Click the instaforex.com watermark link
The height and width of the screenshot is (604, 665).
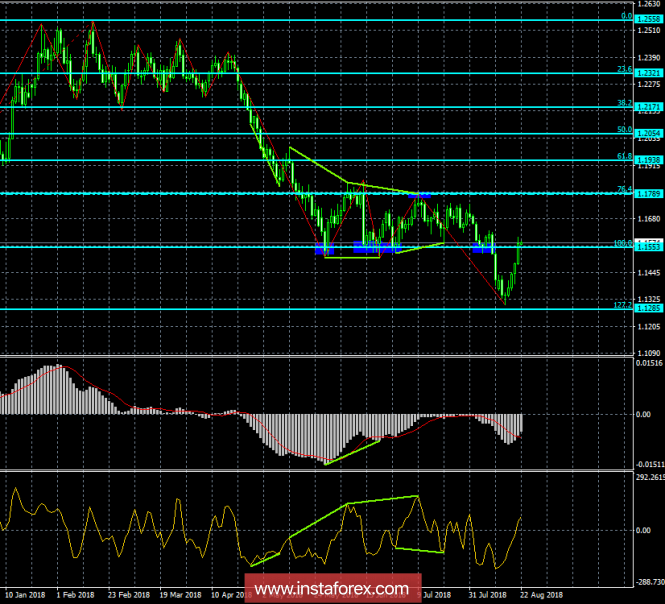tap(332, 589)
